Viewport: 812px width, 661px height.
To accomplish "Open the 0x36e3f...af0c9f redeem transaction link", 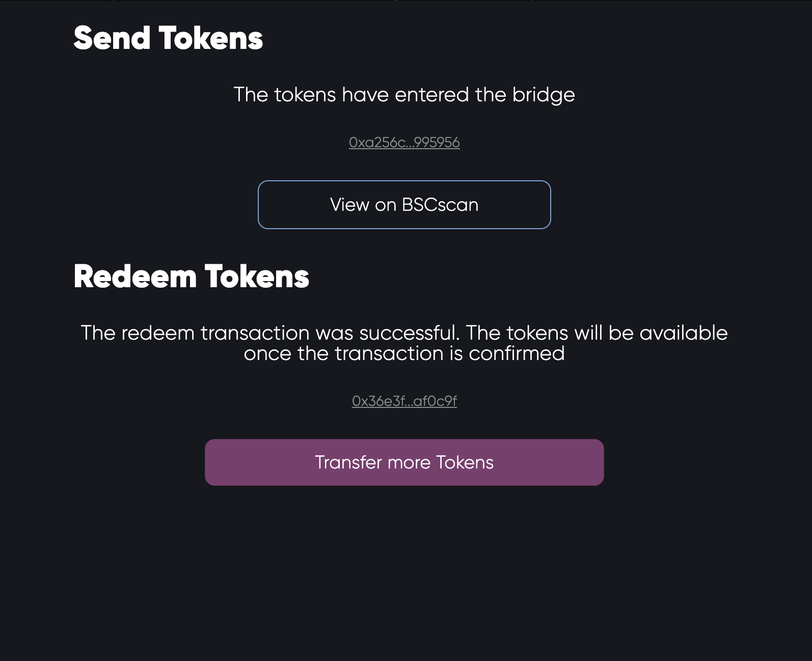I will pos(404,401).
